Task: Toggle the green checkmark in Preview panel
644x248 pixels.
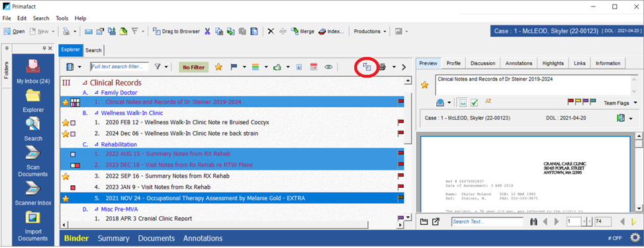Action: point(474,102)
